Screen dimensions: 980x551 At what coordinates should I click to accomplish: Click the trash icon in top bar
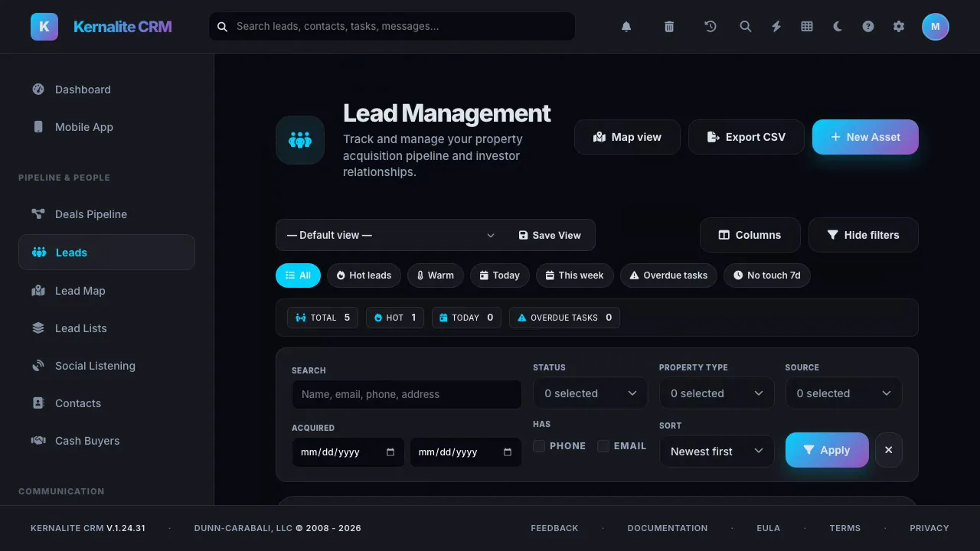tap(669, 27)
